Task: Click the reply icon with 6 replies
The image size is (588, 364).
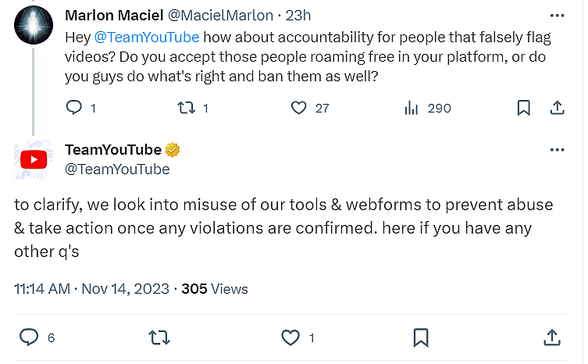Action: click(29, 337)
